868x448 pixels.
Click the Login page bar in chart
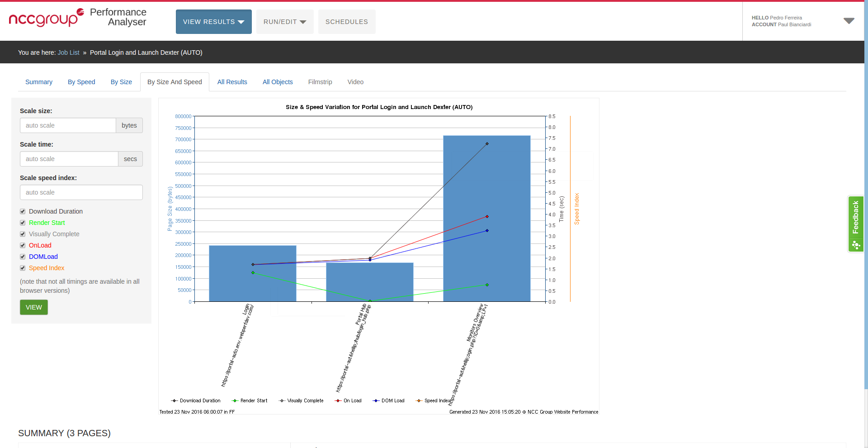click(253, 273)
